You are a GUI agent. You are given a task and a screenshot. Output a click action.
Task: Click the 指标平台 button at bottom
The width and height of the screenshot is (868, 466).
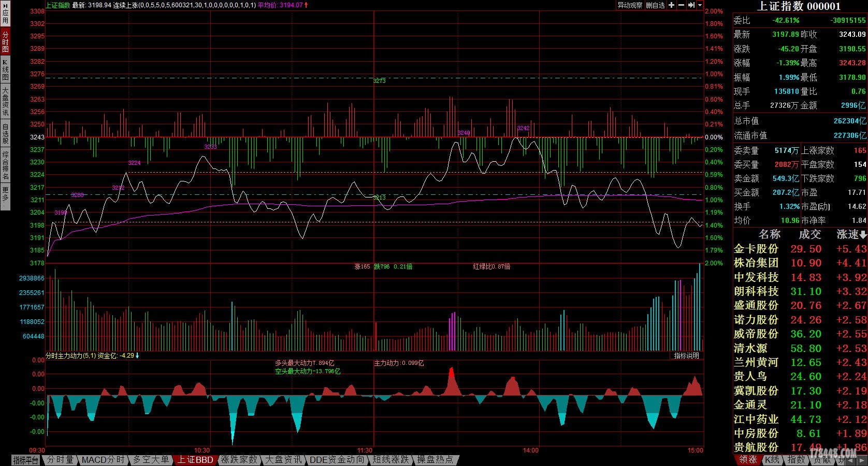(26, 460)
